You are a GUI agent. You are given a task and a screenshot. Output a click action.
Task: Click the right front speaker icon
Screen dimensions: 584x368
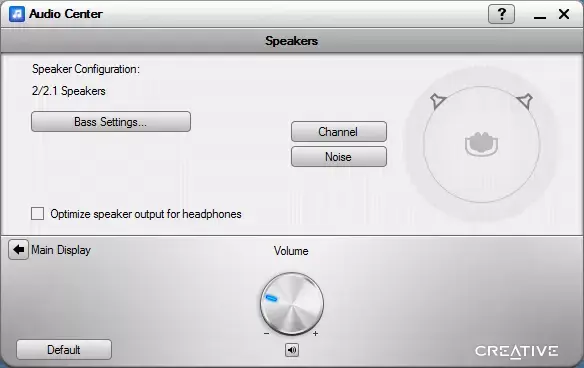coord(525,100)
